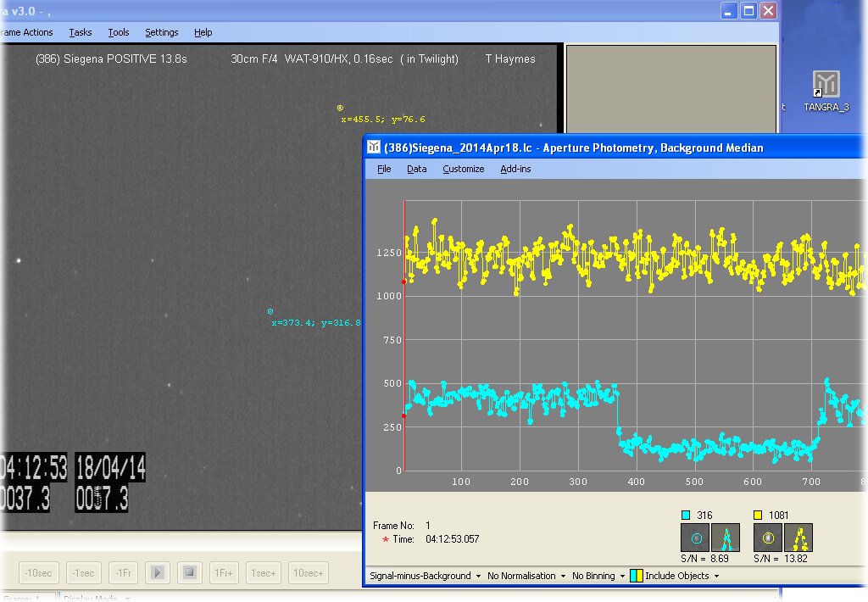Advance one frame with the 1Fr+ button
Viewport: 868px width, 602px height.
pos(223,573)
